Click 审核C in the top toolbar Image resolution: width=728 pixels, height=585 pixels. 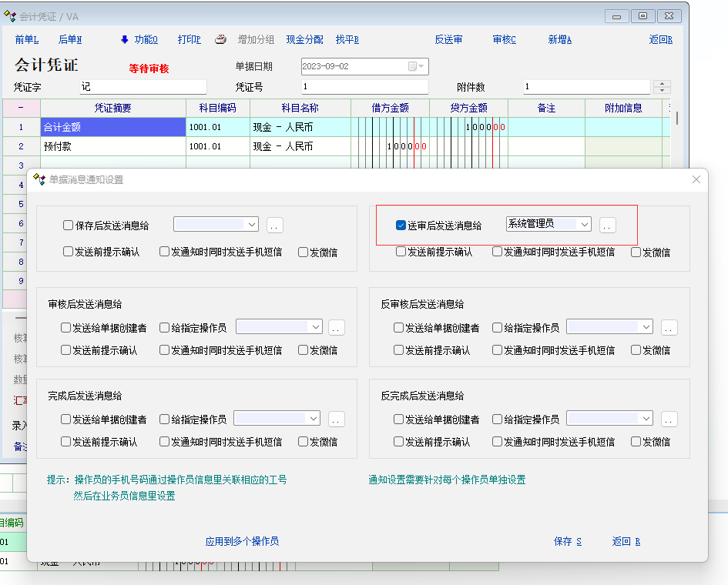click(x=505, y=40)
